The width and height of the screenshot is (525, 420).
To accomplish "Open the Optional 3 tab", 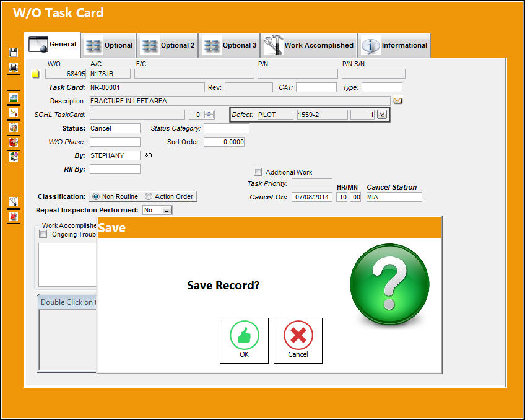I will [x=229, y=46].
